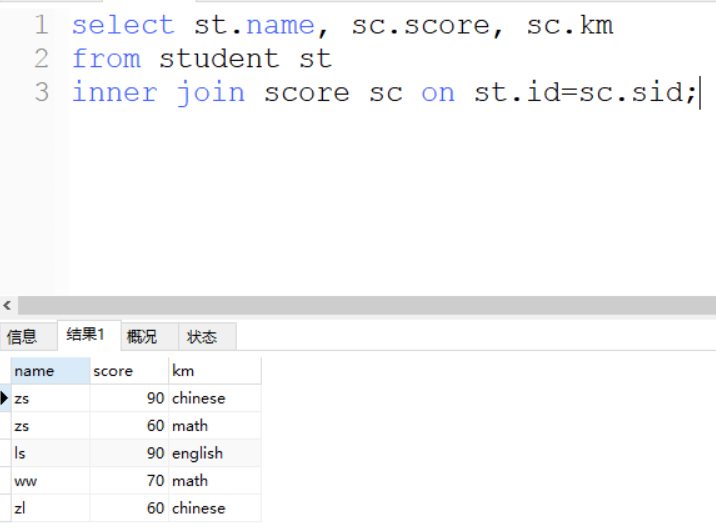Select the score column header
The height and width of the screenshot is (529, 716).
tap(129, 371)
